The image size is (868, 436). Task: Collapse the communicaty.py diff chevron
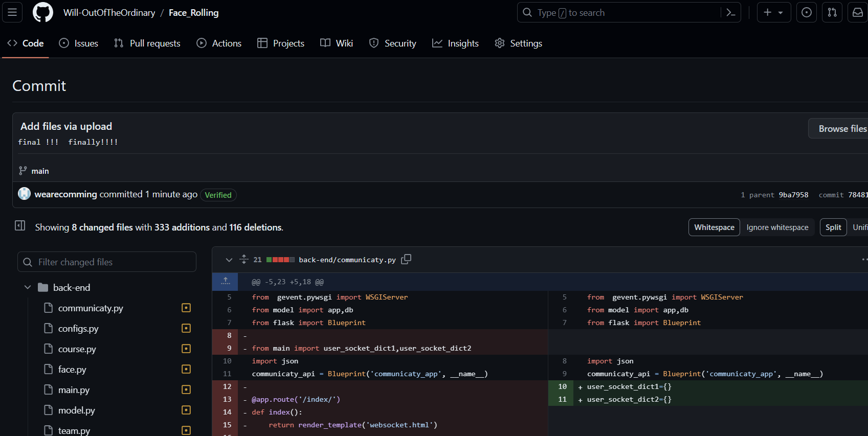(x=229, y=260)
